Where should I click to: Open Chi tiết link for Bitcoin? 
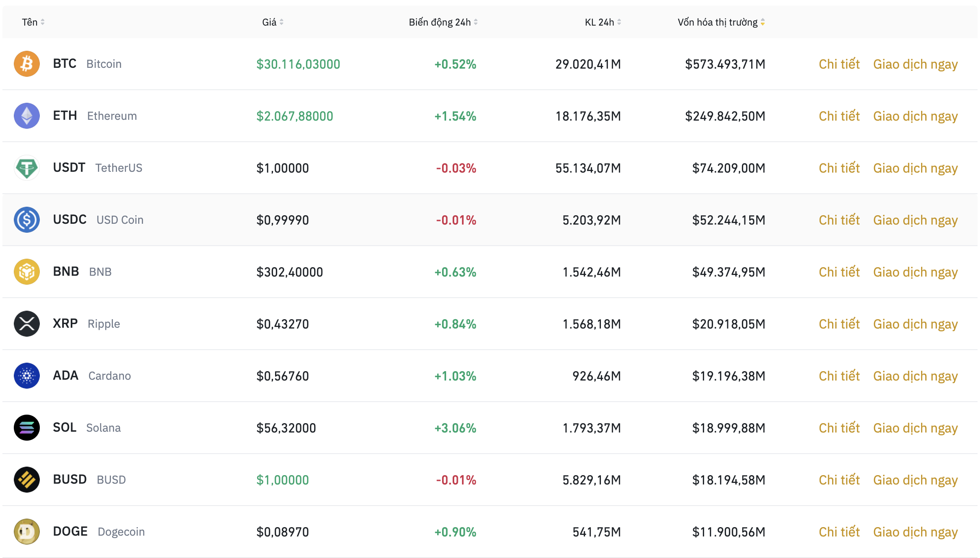tap(839, 64)
